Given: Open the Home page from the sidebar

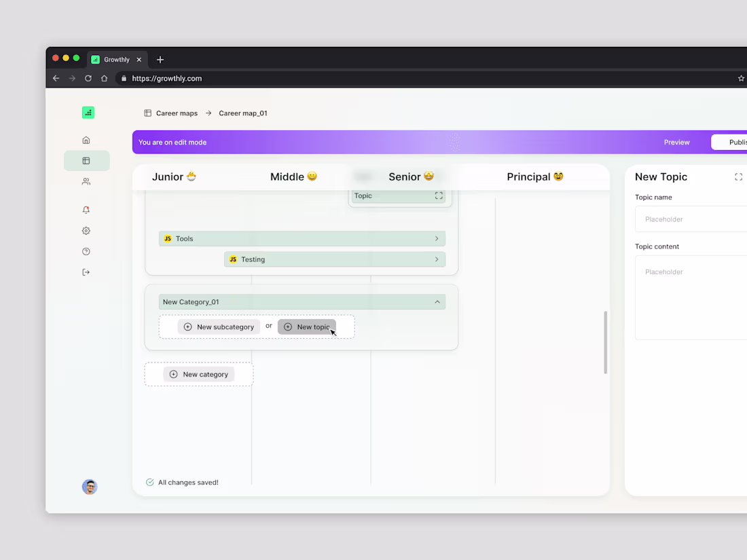Looking at the screenshot, I should (x=86, y=140).
